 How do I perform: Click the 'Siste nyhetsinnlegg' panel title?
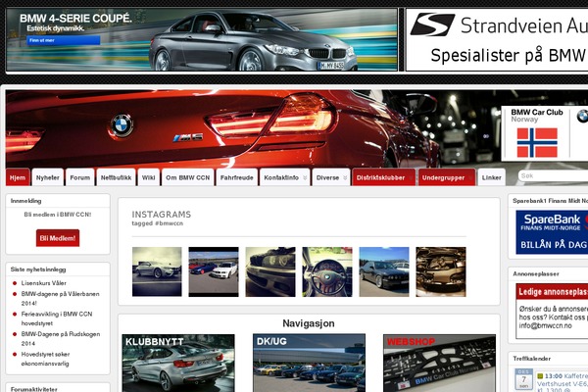click(38, 269)
